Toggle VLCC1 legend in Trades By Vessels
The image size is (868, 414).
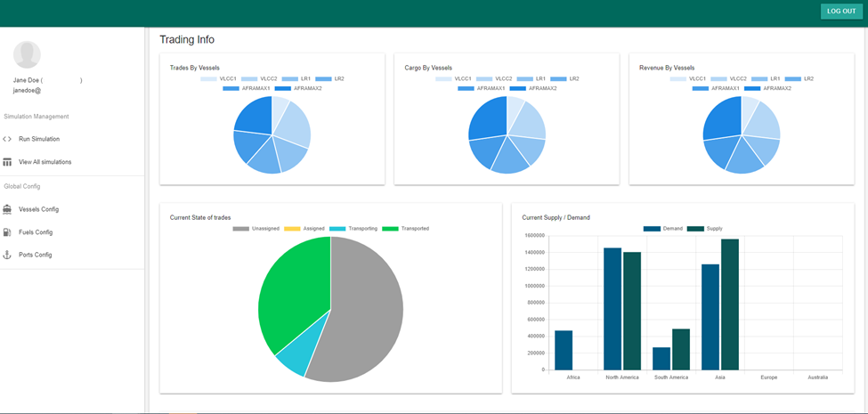coord(219,78)
